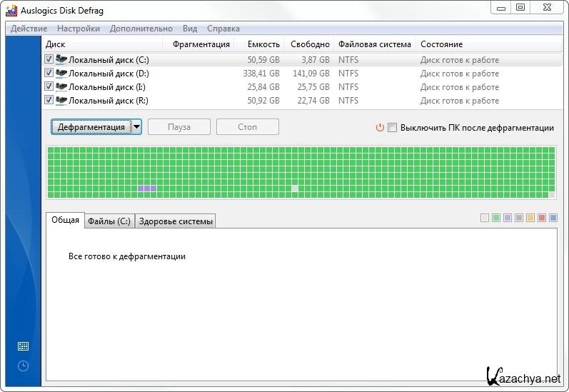This screenshot has width=569, height=392.
Task: Uncheck the Локальный диск (C:) checkbox
Action: click(x=49, y=60)
